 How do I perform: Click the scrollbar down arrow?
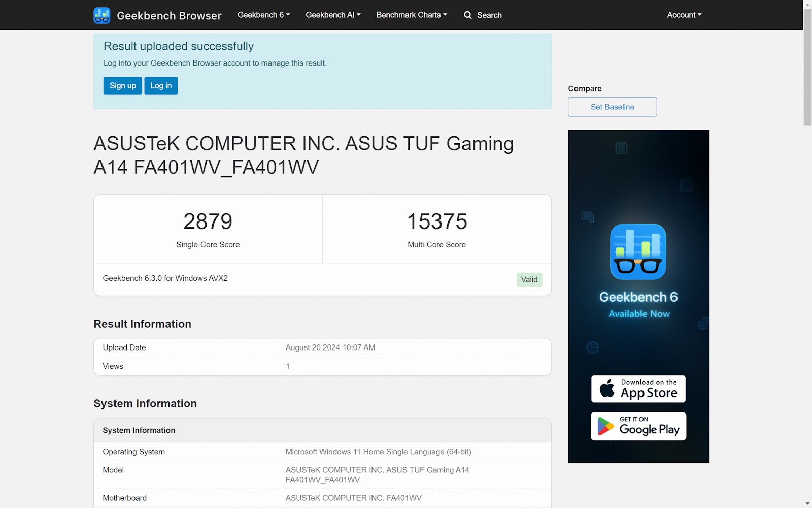[807, 503]
